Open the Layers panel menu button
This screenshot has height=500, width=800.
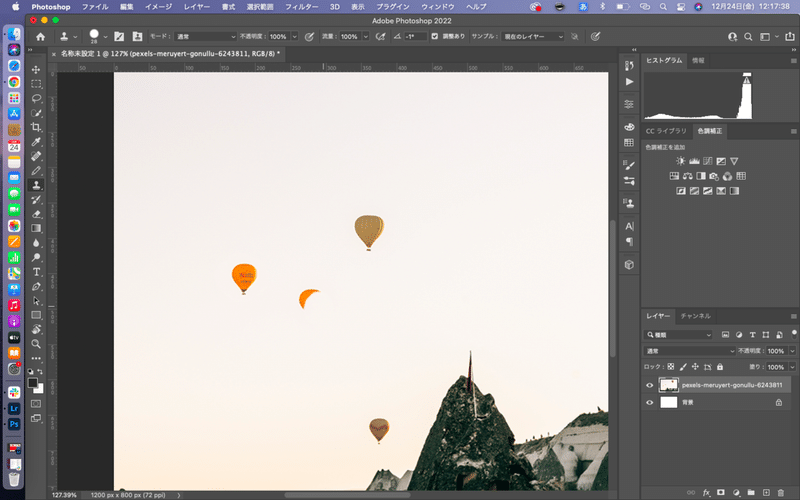(793, 316)
